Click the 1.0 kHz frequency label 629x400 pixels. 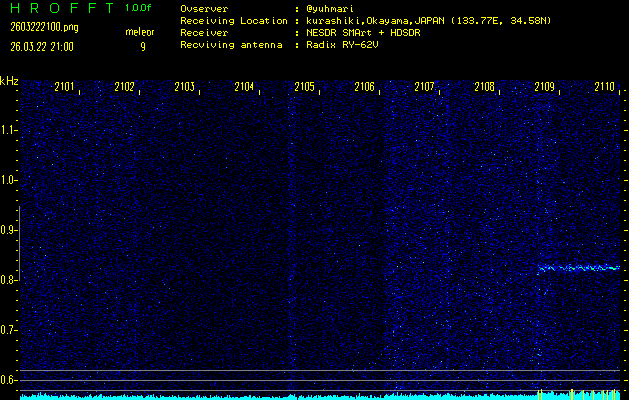pos(7,180)
